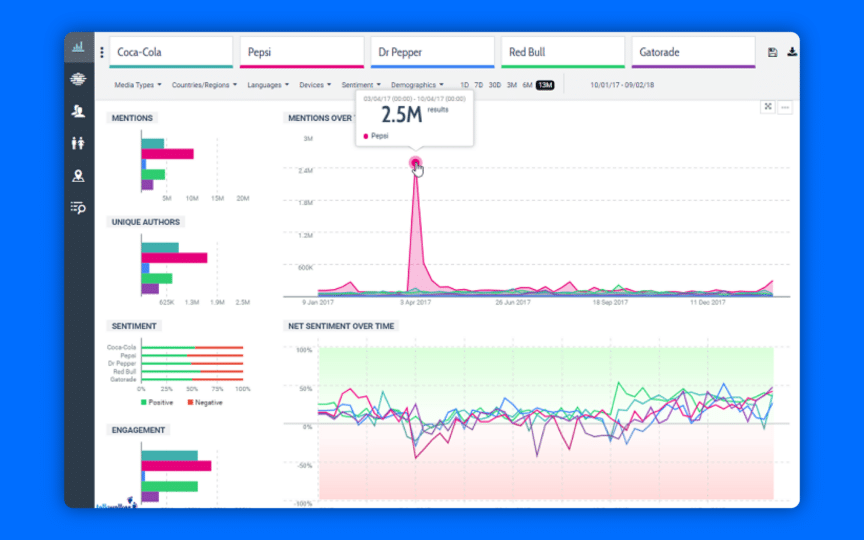Image resolution: width=864 pixels, height=540 pixels.
Task: Open the bar chart analytics sidebar icon
Action: [78, 47]
